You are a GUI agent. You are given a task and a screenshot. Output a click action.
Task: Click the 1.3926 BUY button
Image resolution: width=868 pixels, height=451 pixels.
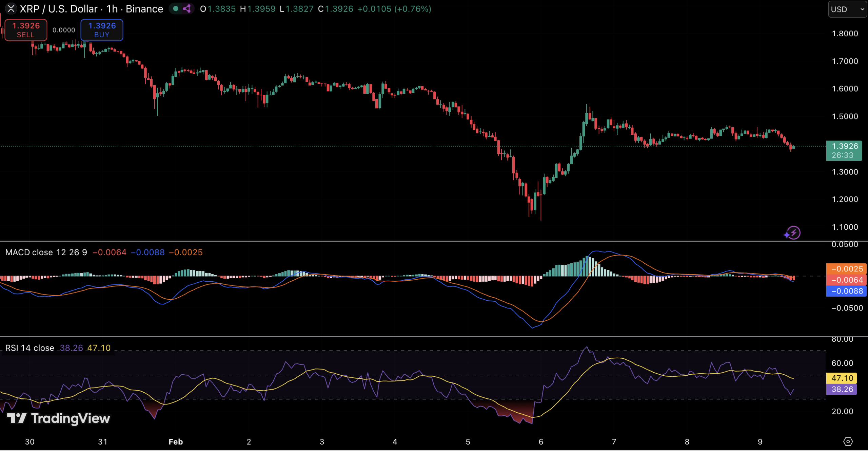click(x=102, y=30)
